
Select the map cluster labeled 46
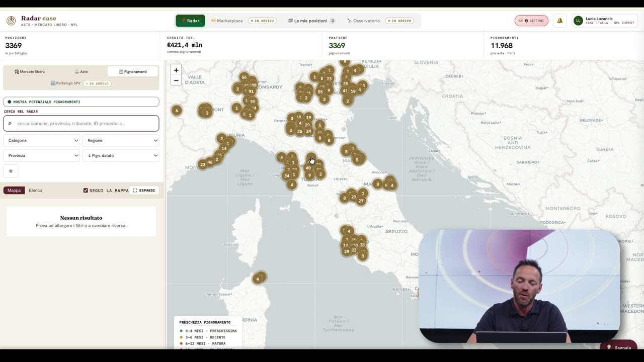[x=210, y=162]
